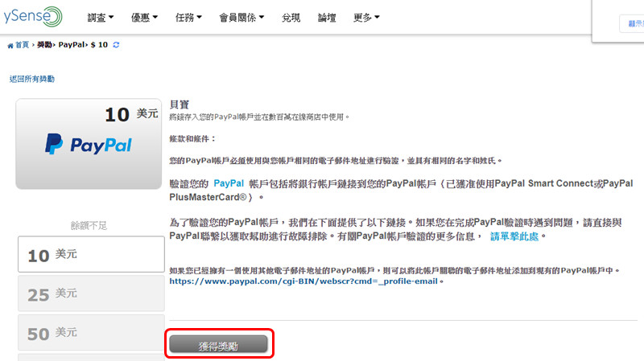The height and width of the screenshot is (361, 644).
Task: Expand the 任務 menu
Action: tap(188, 18)
